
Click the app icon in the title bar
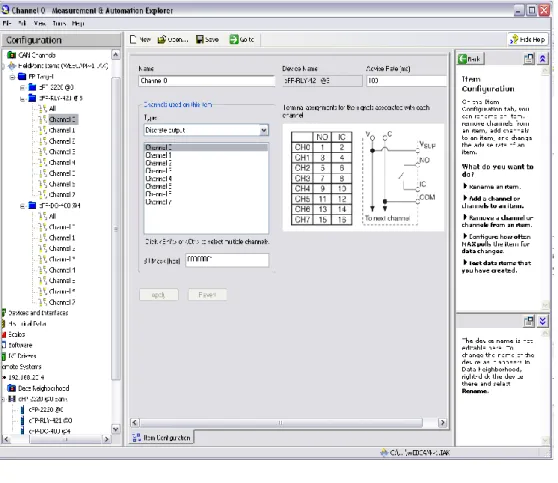(x=5, y=10)
